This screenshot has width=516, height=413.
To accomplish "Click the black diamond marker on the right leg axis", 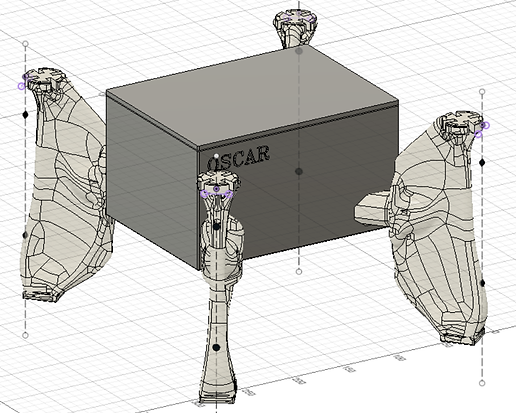I will click(x=482, y=162).
